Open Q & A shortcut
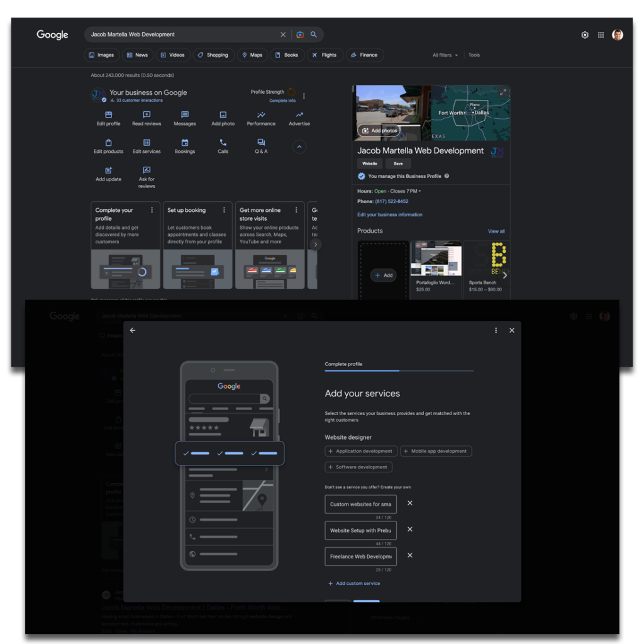Screen dimensions: 644x644 (261, 146)
